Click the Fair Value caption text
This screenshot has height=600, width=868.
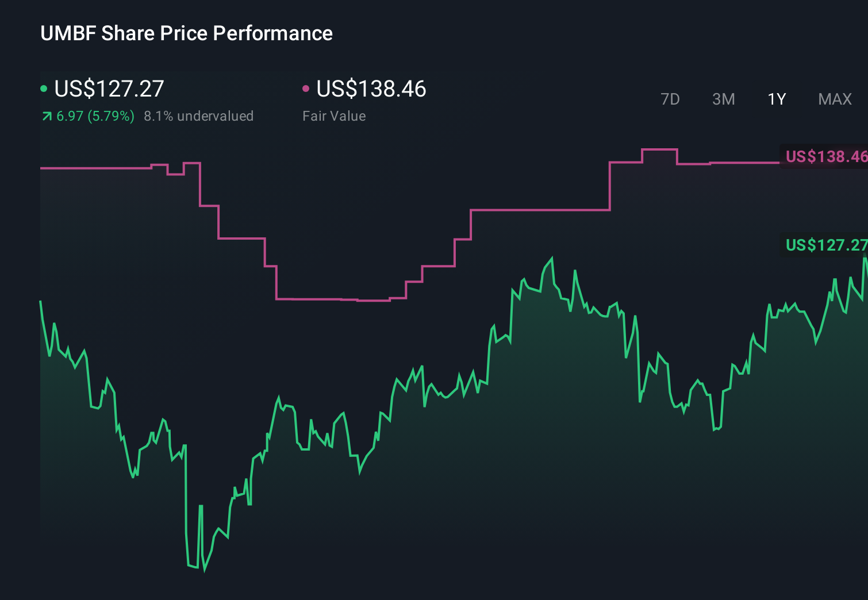tap(334, 116)
